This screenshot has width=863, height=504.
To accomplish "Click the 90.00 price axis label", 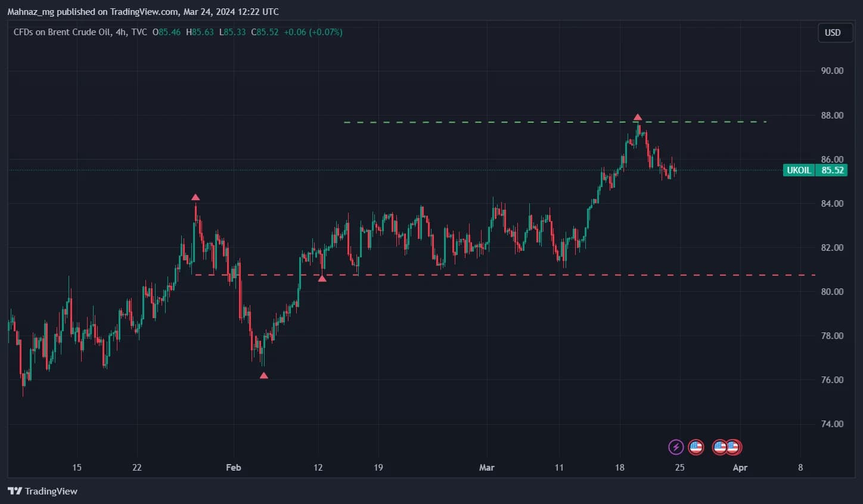I will click(832, 71).
